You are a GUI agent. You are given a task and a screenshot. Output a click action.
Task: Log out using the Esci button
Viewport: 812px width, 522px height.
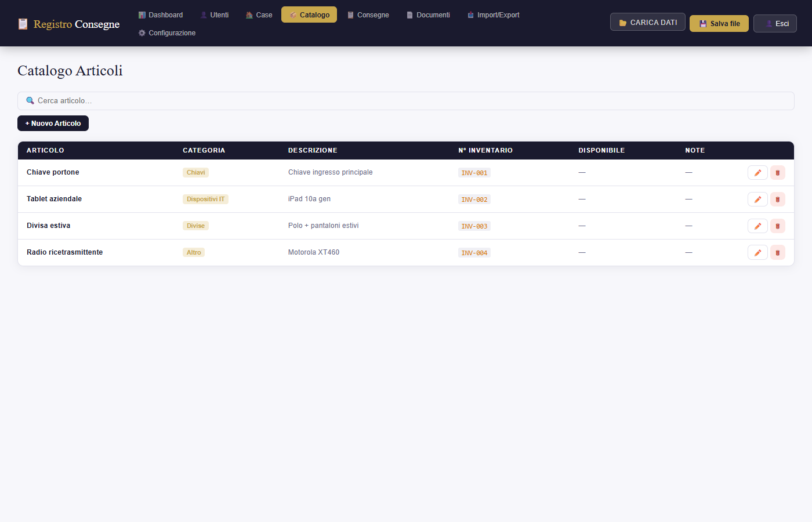coord(775,24)
